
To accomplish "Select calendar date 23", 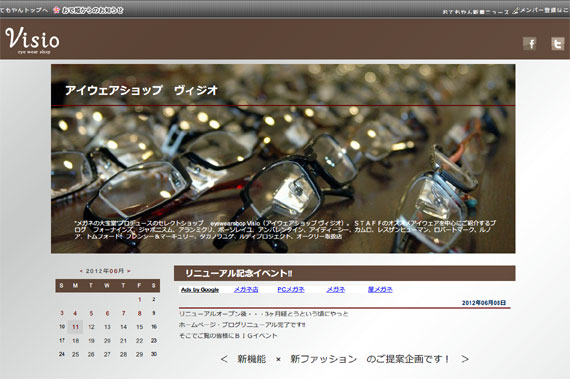I will tap(154, 340).
